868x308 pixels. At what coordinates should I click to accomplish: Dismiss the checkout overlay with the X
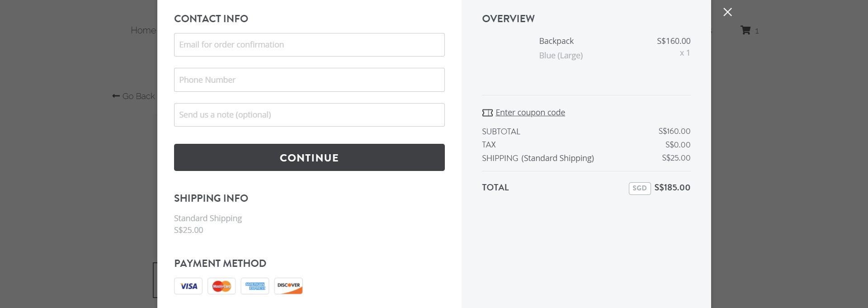(x=727, y=12)
